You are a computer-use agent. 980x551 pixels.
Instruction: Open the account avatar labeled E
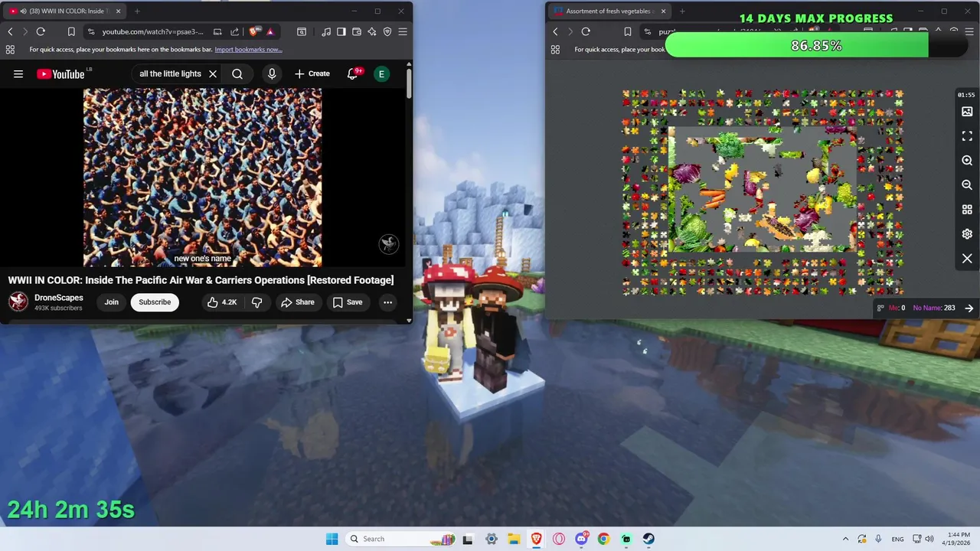click(381, 74)
